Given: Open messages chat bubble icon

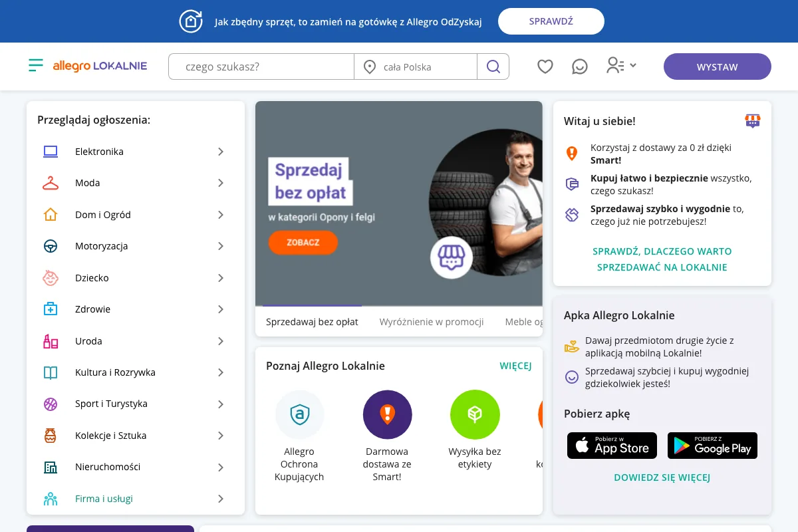Looking at the screenshot, I should pyautogui.click(x=580, y=66).
